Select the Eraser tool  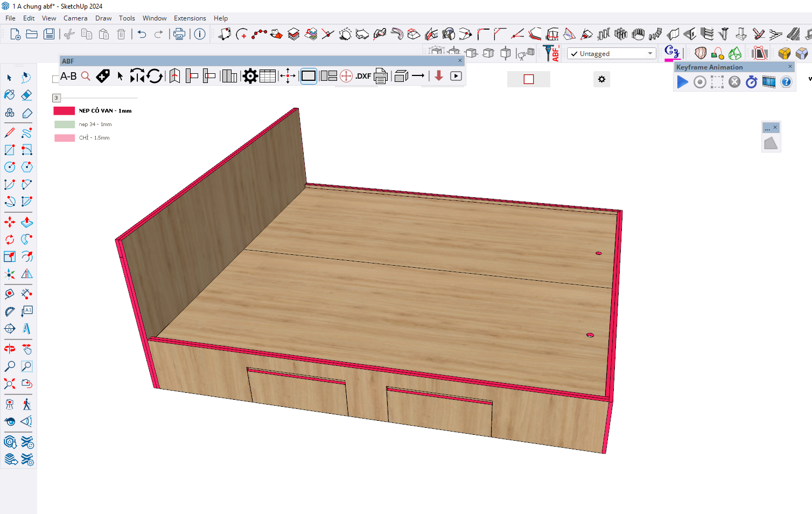coord(26,95)
